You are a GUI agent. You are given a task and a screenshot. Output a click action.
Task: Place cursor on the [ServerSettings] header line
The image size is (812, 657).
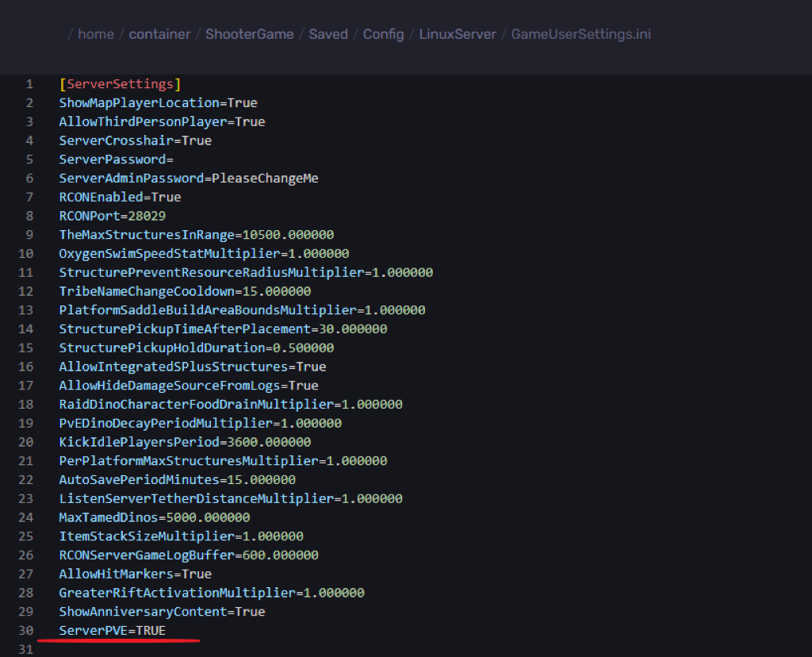tap(120, 84)
